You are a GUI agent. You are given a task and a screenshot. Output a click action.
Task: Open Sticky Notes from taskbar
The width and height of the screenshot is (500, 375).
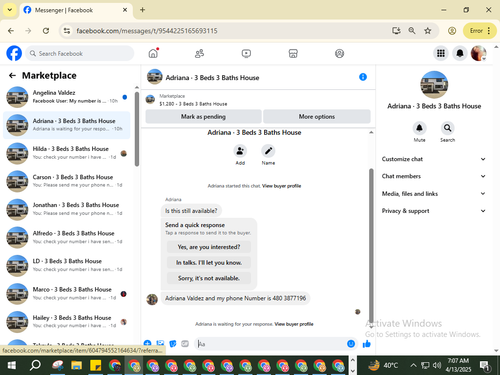click(x=96, y=365)
